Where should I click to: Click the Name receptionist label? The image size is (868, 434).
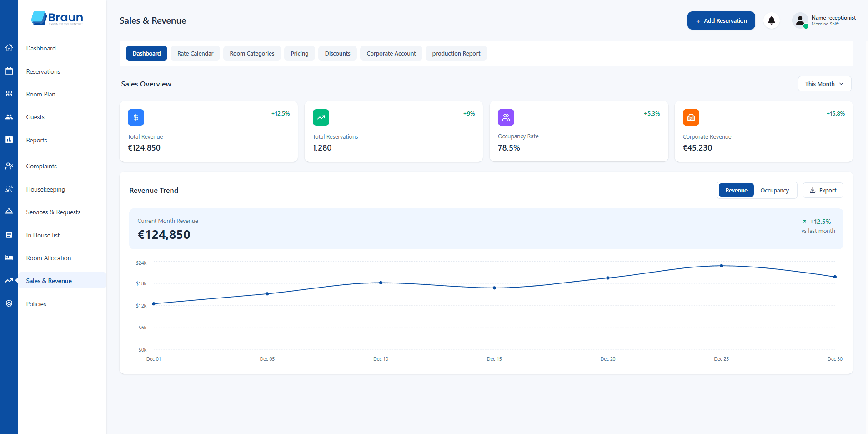(833, 18)
